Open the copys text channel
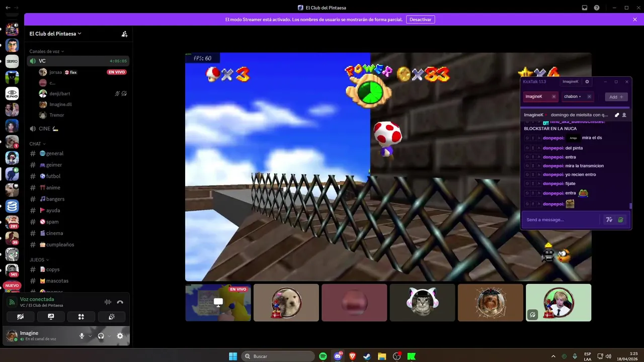Image resolution: width=644 pixels, height=362 pixels. click(78, 269)
